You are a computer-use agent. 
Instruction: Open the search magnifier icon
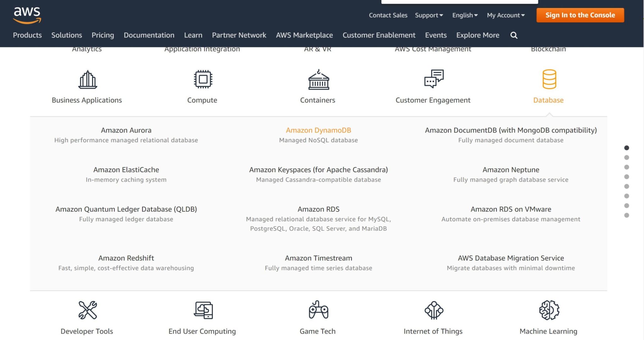click(514, 35)
